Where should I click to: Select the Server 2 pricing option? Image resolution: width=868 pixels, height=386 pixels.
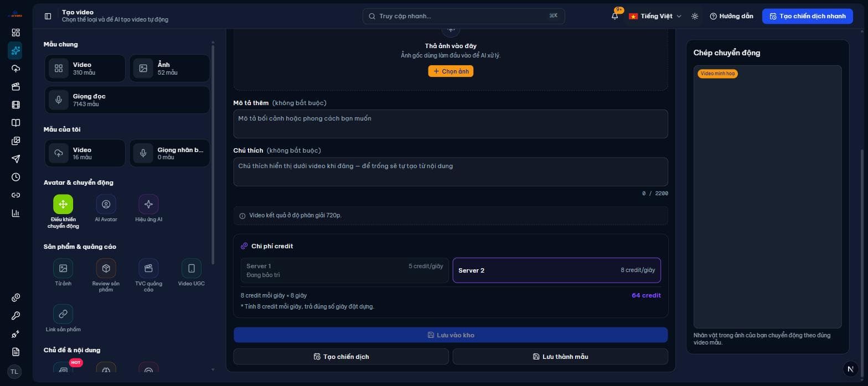(556, 270)
